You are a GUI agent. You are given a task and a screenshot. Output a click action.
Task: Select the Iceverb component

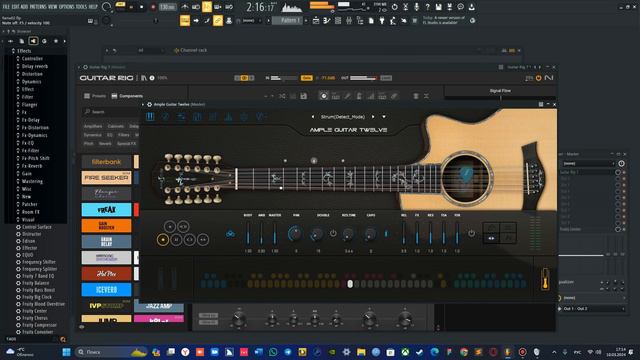coord(107,289)
